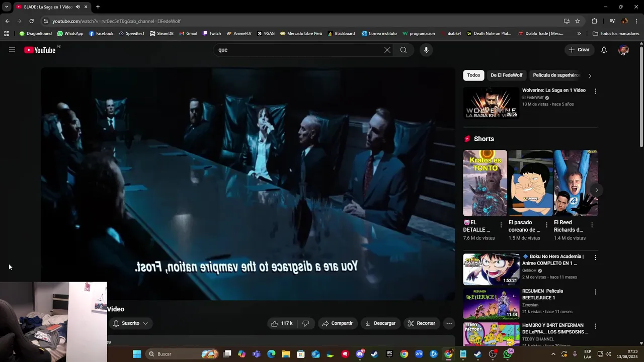
Task: Open the Windows Start menu
Action: click(137, 354)
